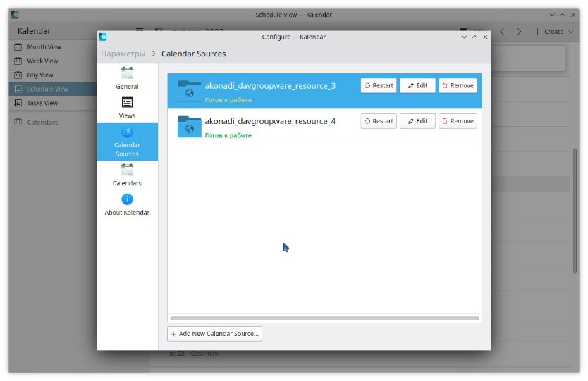Click folder icon of akonadi_davgroupware_resource_3
The width and height of the screenshot is (588, 381).
pos(189,91)
